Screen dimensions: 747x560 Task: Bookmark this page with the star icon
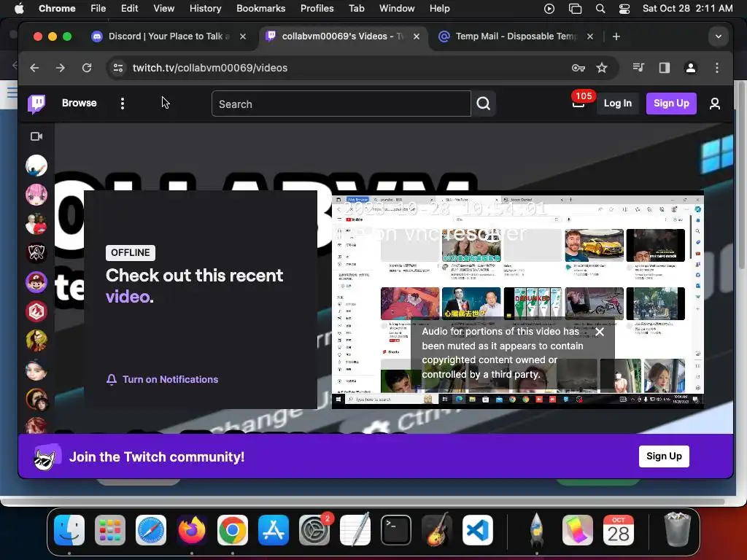coord(602,68)
